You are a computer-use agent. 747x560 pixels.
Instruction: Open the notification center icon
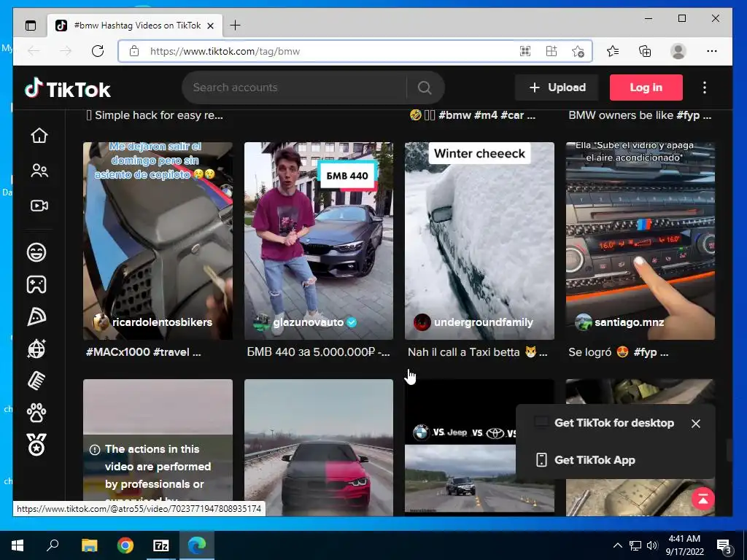coord(724,546)
